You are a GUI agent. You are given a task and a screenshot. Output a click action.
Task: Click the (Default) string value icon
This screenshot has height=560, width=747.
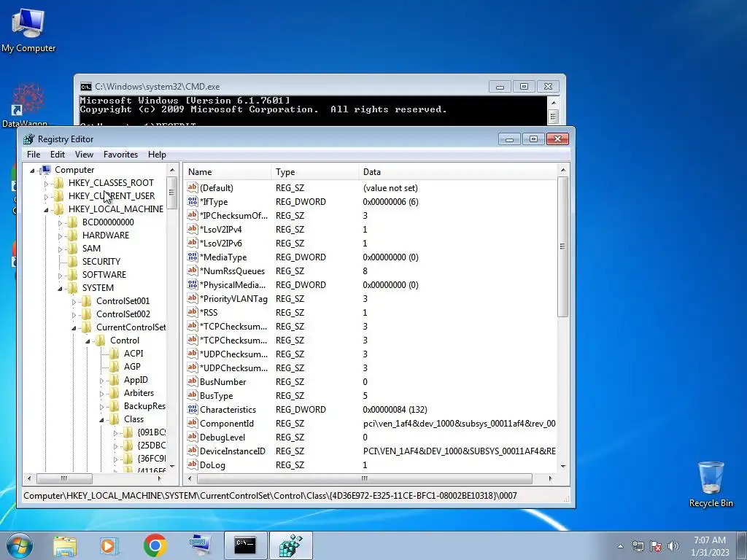click(x=193, y=187)
